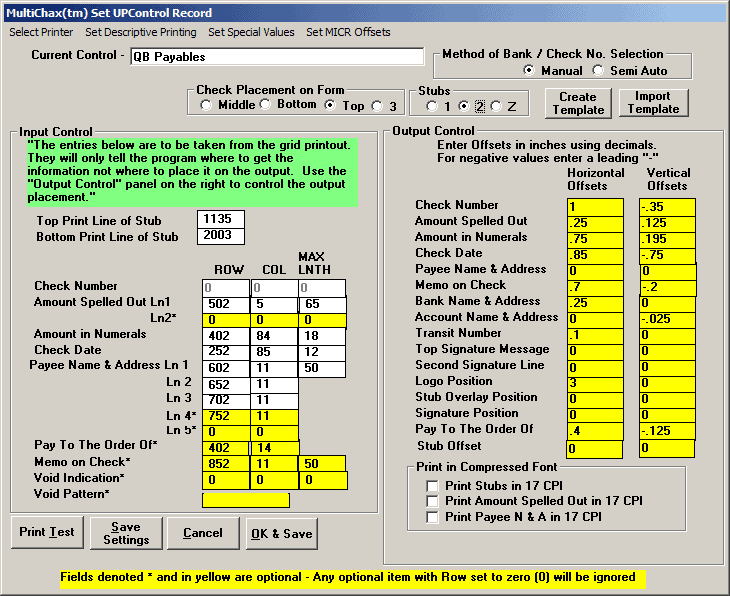Viewport: 730px width, 596px height.
Task: Select Z stubs option
Action: click(x=496, y=106)
